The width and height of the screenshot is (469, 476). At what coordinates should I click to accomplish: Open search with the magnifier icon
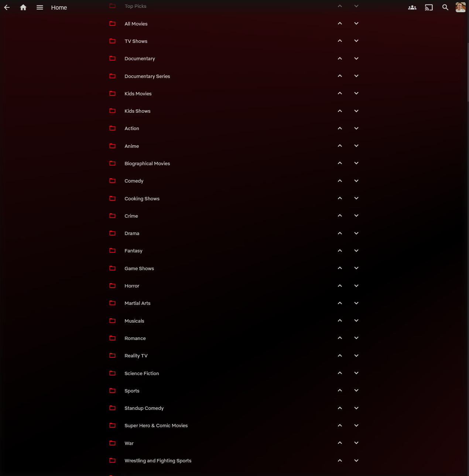[445, 7]
